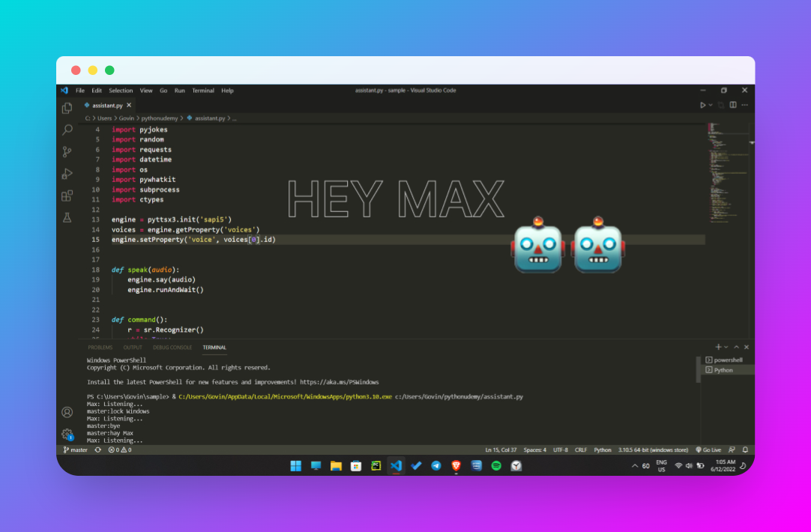Open the Accounts icon in activity bar
Screen dimensions: 811x532
coord(67,412)
